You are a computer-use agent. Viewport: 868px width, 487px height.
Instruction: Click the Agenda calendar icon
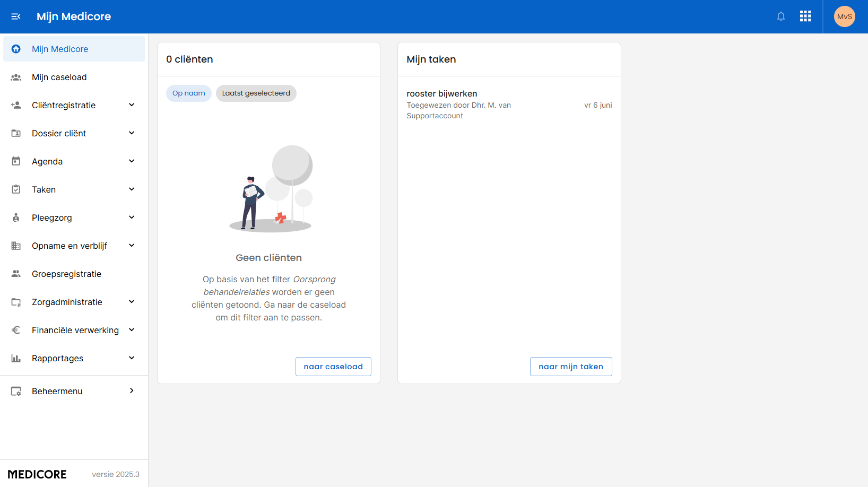(x=16, y=161)
